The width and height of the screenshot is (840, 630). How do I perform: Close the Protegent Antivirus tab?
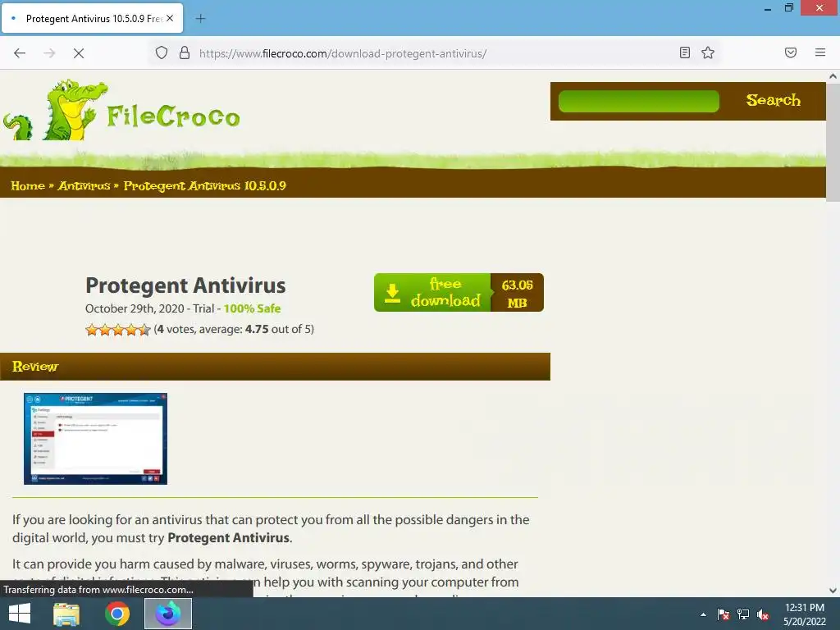170,18
